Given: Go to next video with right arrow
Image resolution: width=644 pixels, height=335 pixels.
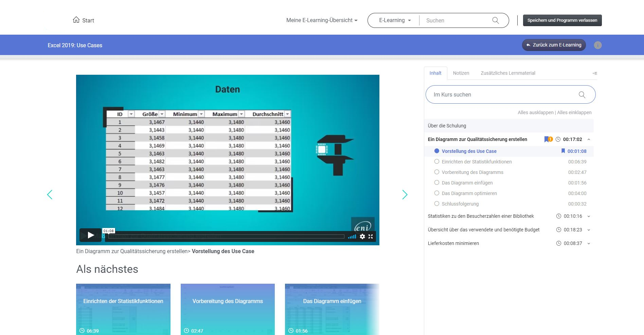Looking at the screenshot, I should tap(405, 195).
